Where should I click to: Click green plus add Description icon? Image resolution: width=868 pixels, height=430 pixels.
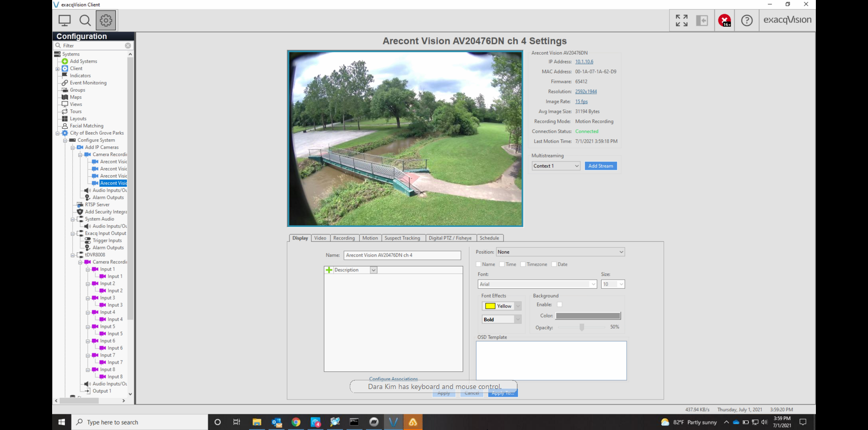tap(329, 270)
